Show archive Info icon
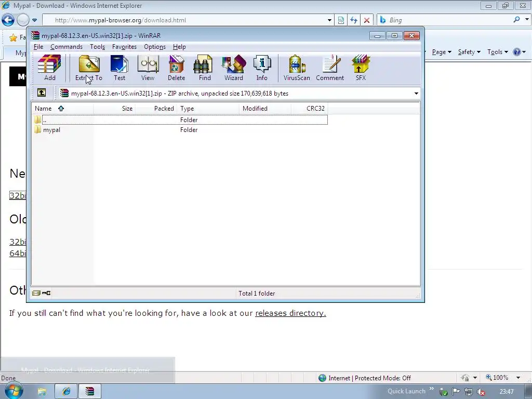532x399 pixels. (262, 68)
